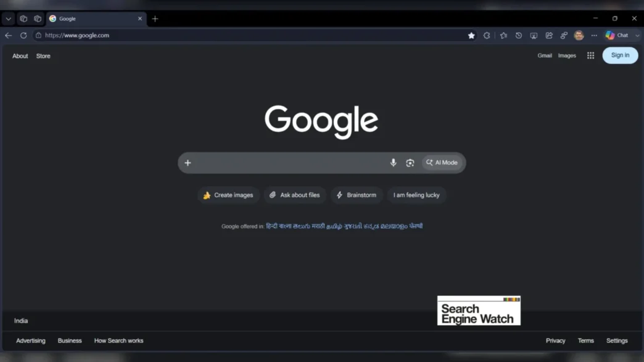Open the Business footer link
Viewport: 644px width, 362px height.
click(70, 340)
